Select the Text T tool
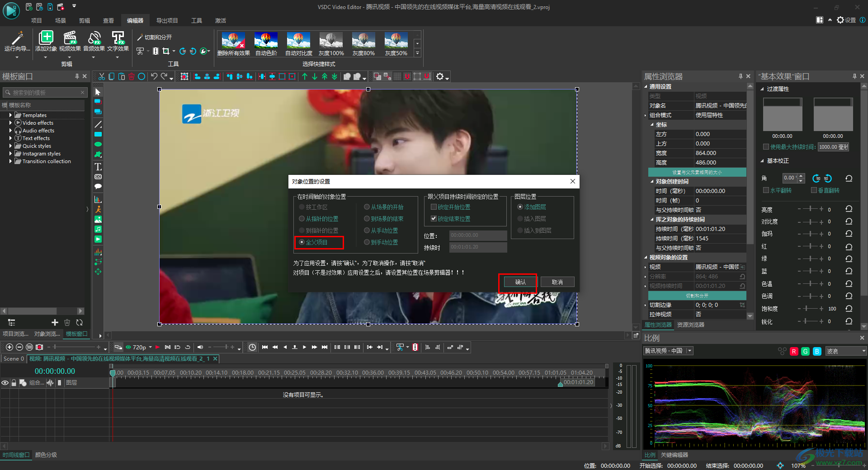This screenshot has height=470, width=868. click(x=98, y=167)
